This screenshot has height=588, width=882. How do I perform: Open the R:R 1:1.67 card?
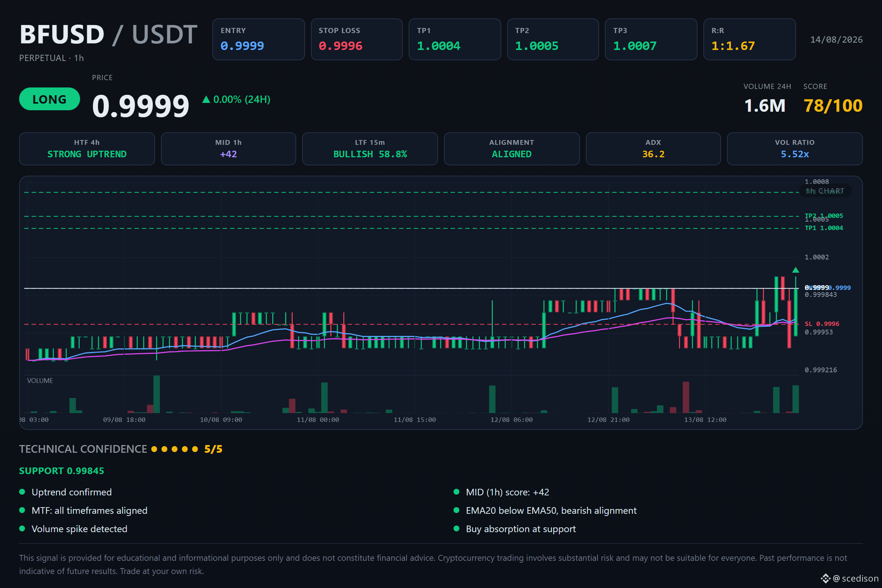click(749, 39)
